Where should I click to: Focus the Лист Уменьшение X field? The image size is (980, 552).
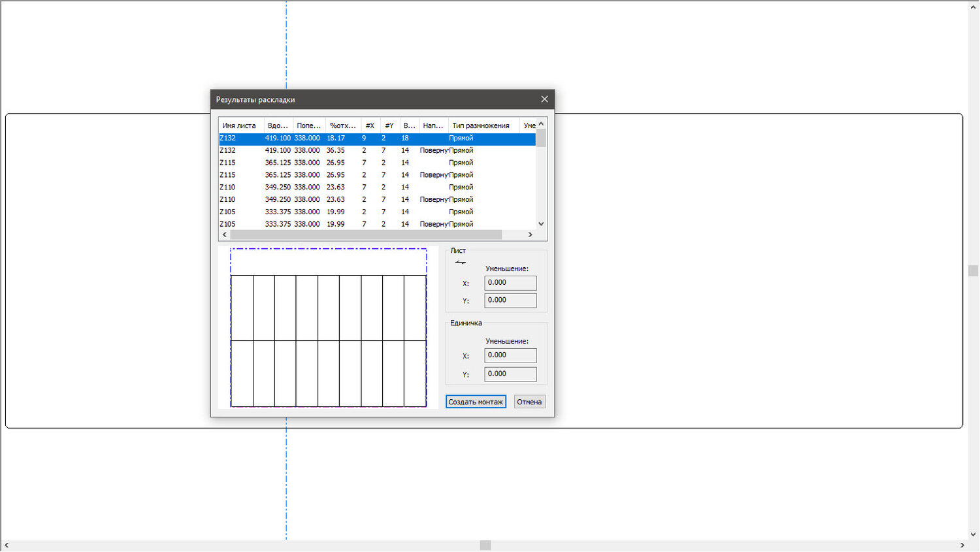coord(510,283)
